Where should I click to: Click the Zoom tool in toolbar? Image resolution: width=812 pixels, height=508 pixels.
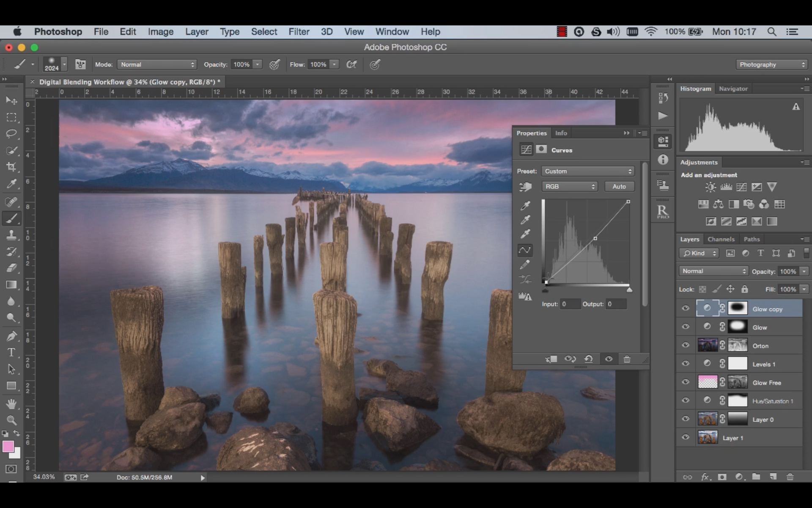click(12, 420)
